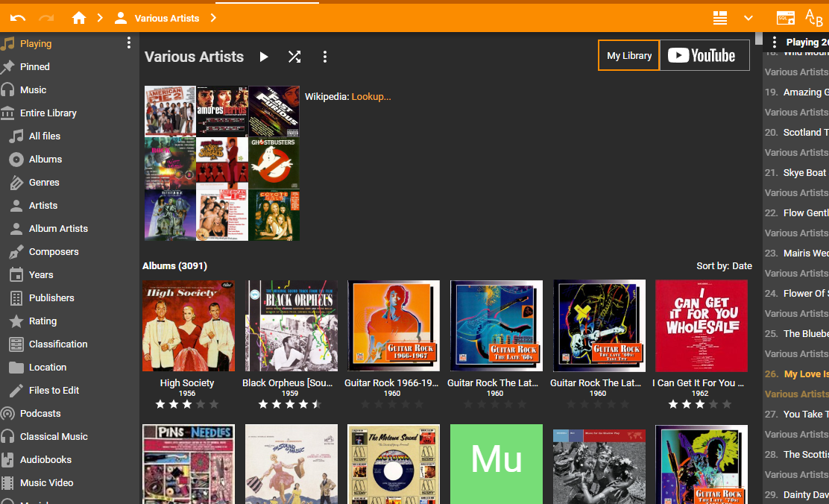Viewport: 829px width, 504px height.
Task: Open view layout list icon
Action: [719, 18]
